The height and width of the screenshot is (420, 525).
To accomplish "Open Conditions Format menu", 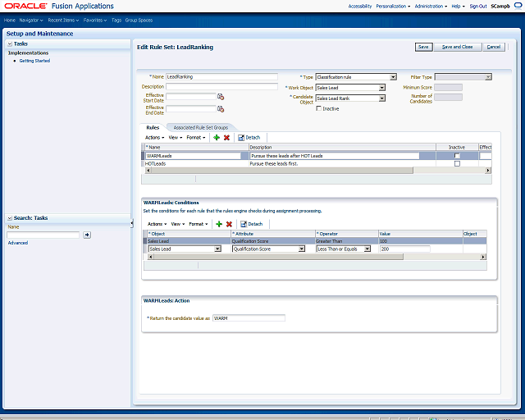I will (199, 224).
